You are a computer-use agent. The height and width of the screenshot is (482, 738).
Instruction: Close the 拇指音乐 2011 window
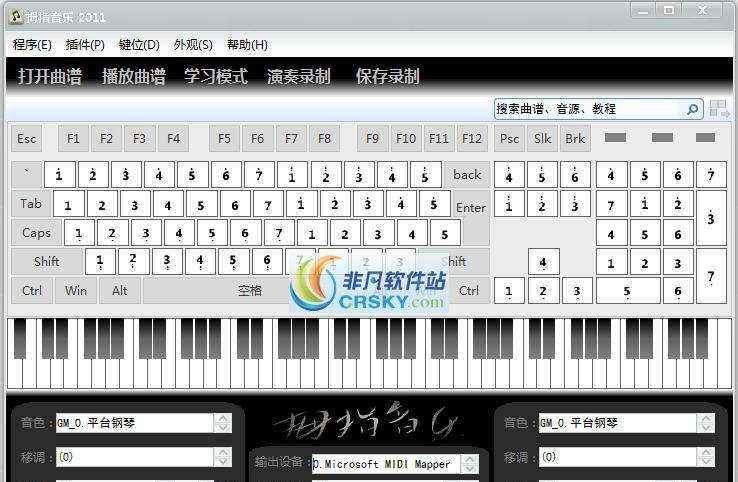point(702,10)
